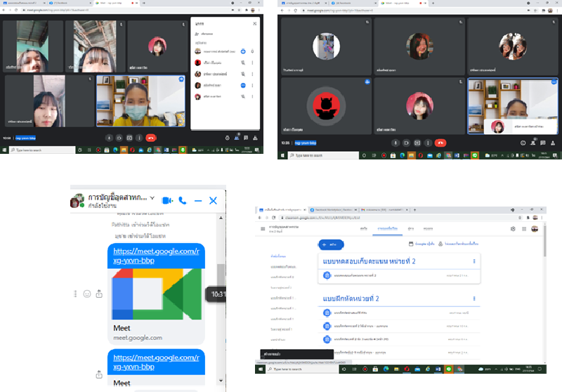Screen dimensions: 562x392
Task: Open three-dot menu for last listed participant
Action: click(253, 95)
